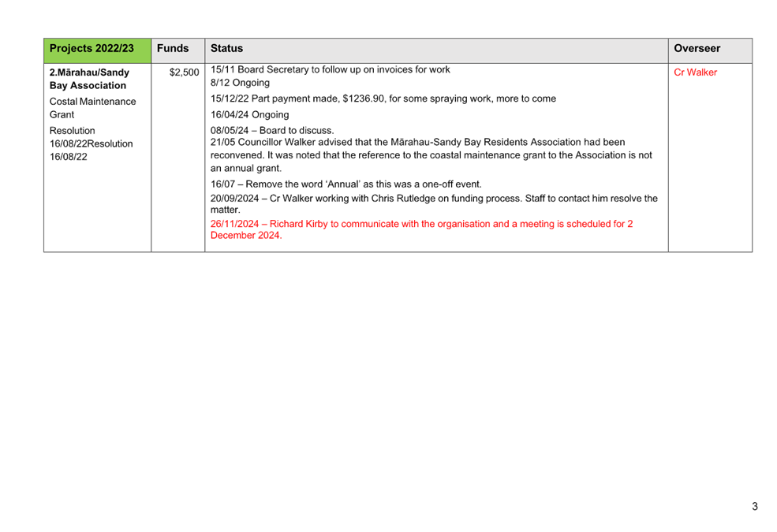This screenshot has width=777, height=532.
Task: Click the 'Costal Maintenance Grant' text
Action: (92, 108)
